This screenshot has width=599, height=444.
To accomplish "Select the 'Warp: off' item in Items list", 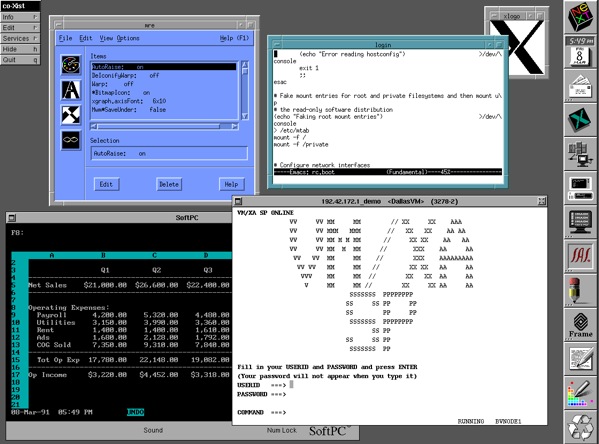I will tap(164, 84).
